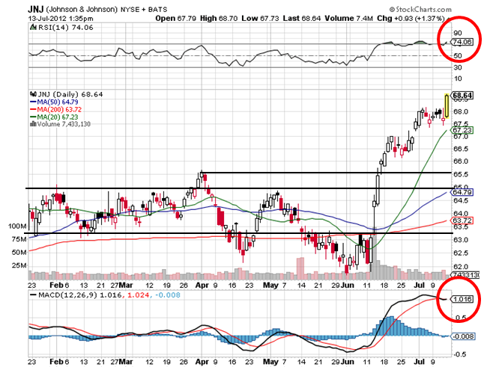490x367 pixels.
Task: Click the -0.008 histogram tag on MACD axis
Action: coord(463,336)
